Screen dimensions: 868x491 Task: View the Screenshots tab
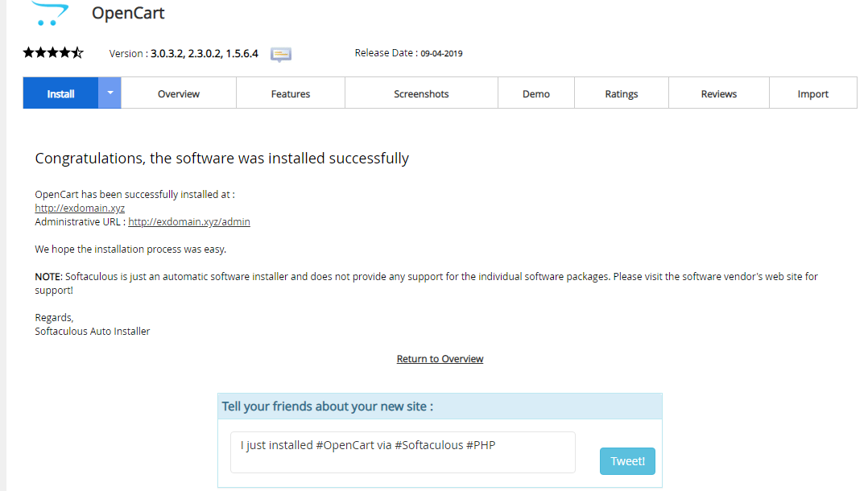421,93
